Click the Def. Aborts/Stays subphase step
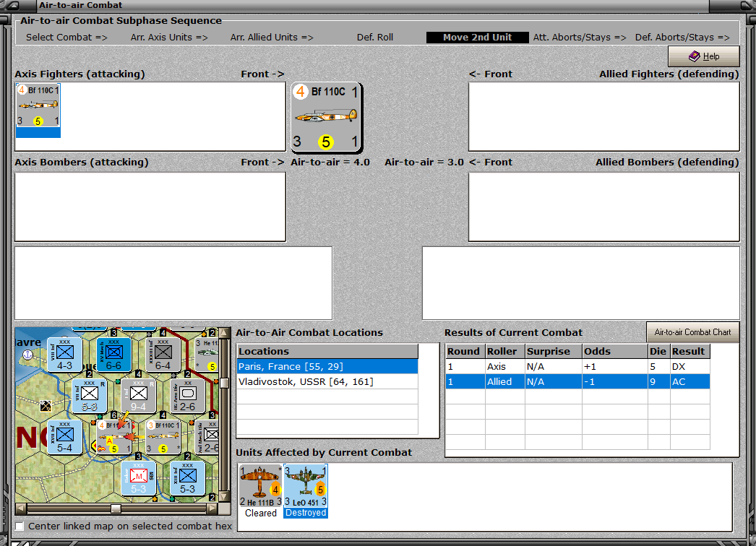Viewport: 756px width, 546px height. (682, 37)
